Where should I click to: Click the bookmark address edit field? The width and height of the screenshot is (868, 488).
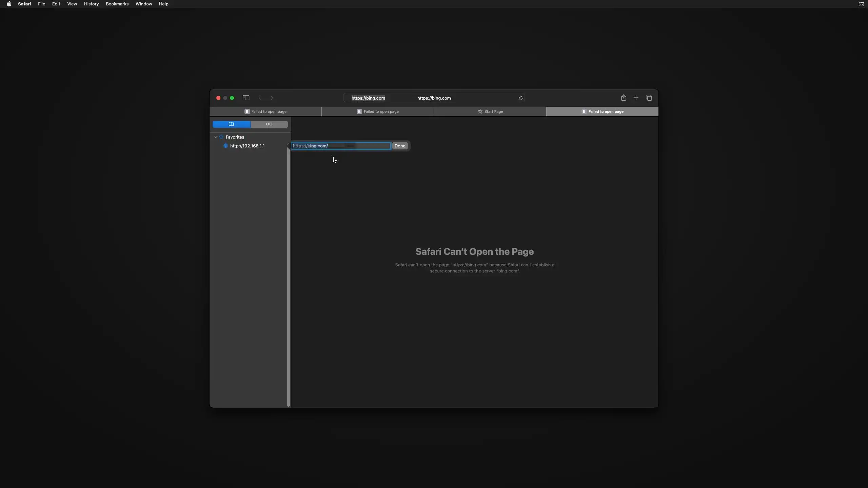pos(341,146)
